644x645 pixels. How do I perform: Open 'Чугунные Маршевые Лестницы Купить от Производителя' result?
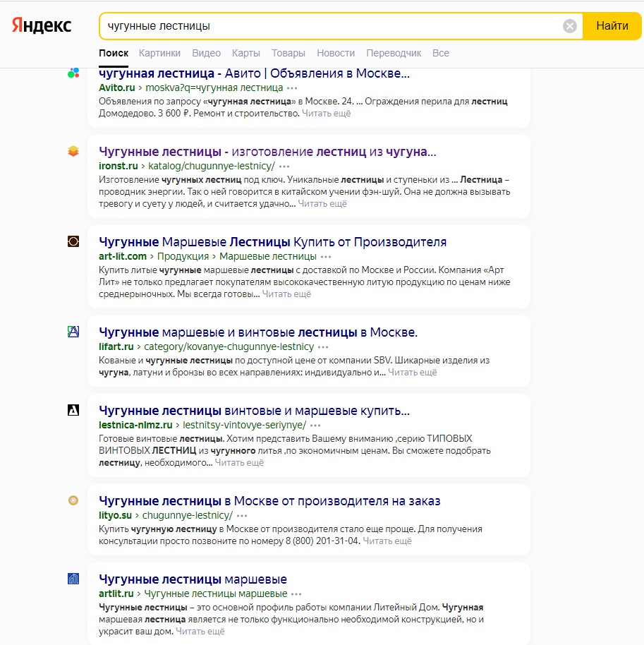[273, 242]
